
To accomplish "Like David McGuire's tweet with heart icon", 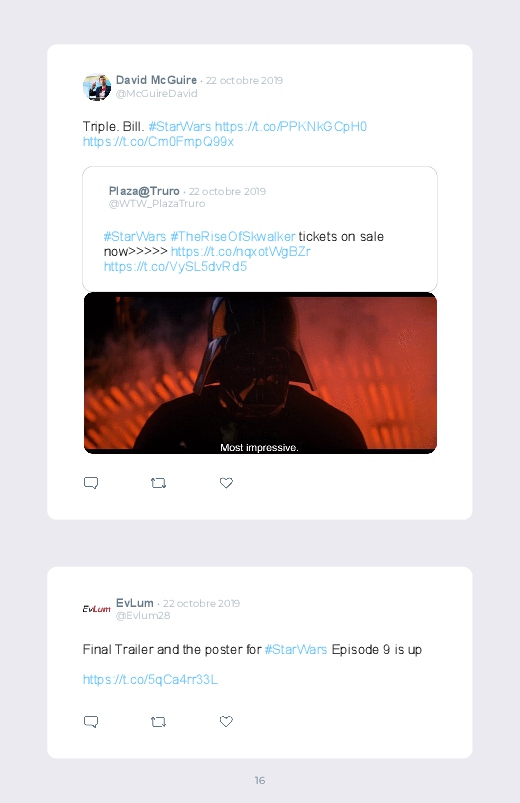I will tap(226, 482).
